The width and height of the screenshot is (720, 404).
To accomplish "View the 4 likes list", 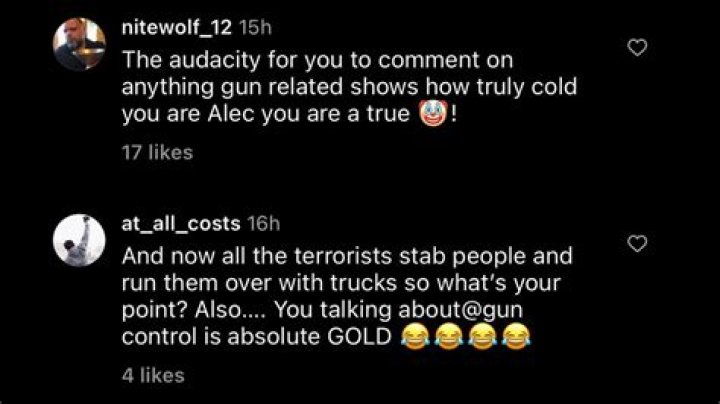I will point(153,375).
